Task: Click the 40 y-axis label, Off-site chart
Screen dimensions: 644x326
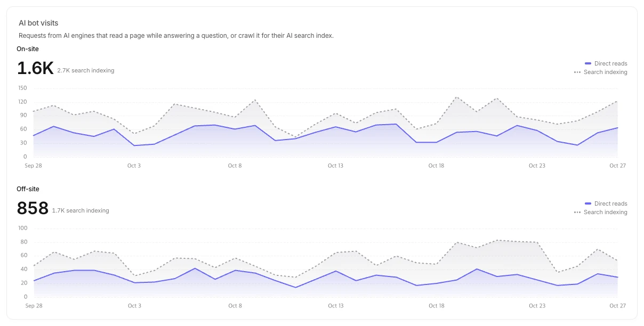Action: [x=23, y=269]
